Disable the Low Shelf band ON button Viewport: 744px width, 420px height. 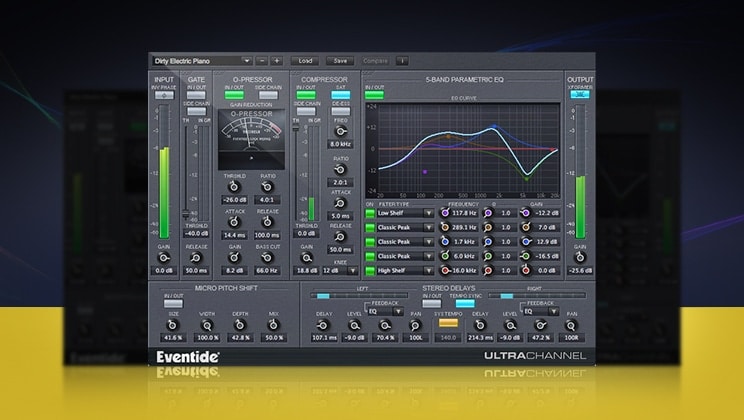pos(370,213)
